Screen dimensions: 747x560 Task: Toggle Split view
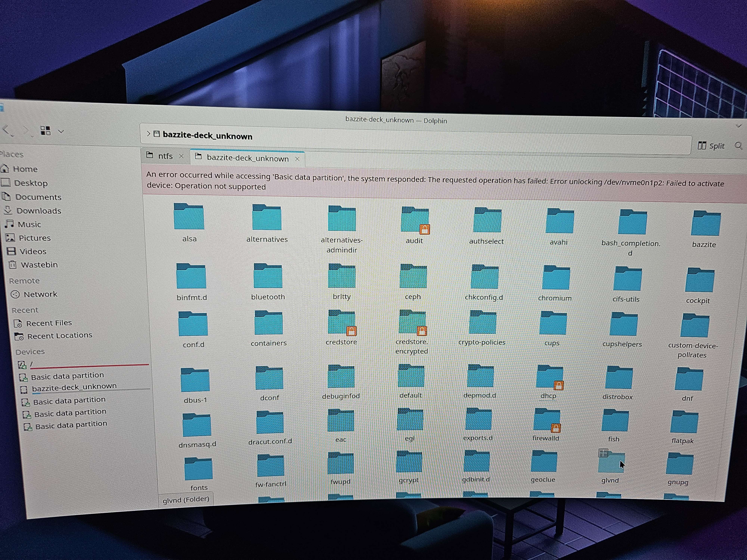click(x=711, y=145)
